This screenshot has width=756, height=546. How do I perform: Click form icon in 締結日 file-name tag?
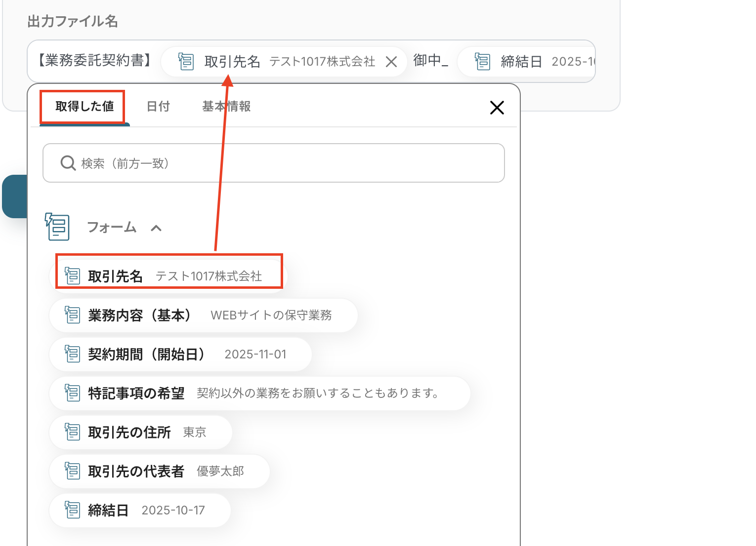[482, 61]
